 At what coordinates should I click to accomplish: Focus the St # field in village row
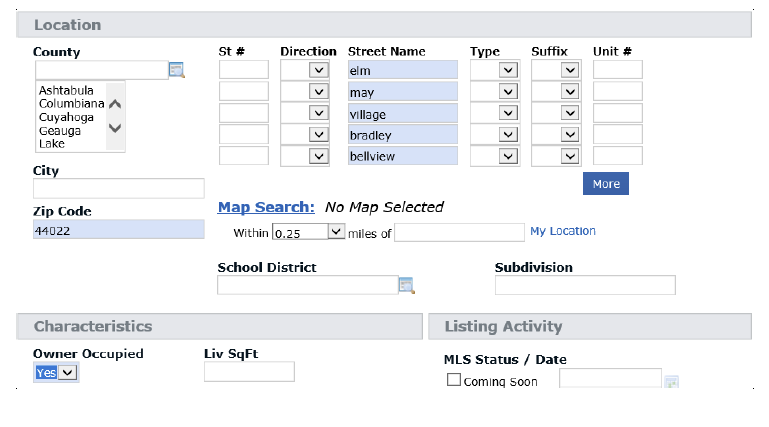click(x=244, y=113)
